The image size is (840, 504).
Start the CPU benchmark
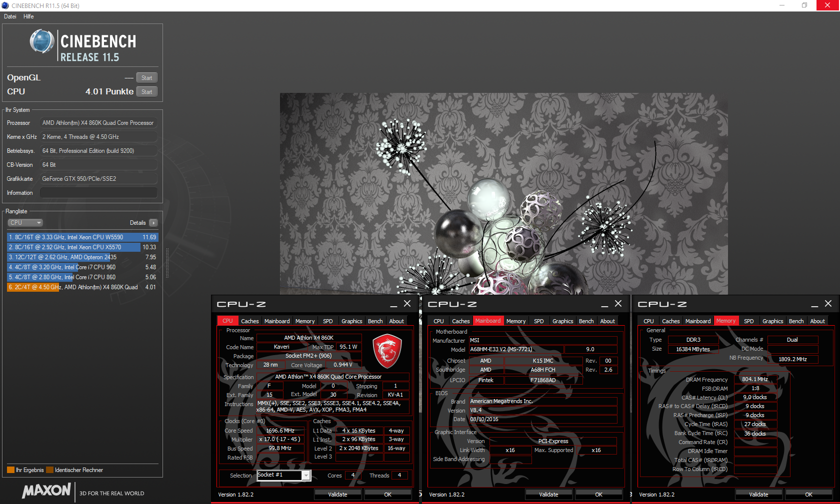coord(146,92)
